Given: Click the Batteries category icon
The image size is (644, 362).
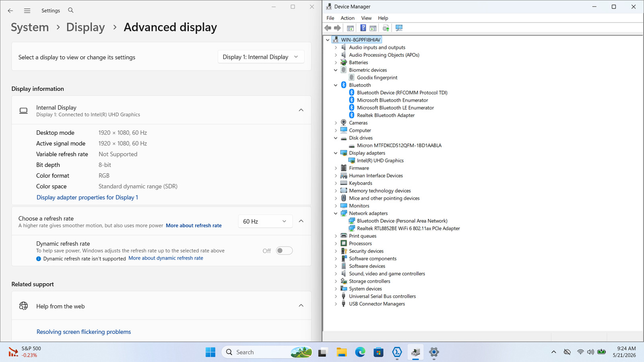Looking at the screenshot, I should pos(344,62).
